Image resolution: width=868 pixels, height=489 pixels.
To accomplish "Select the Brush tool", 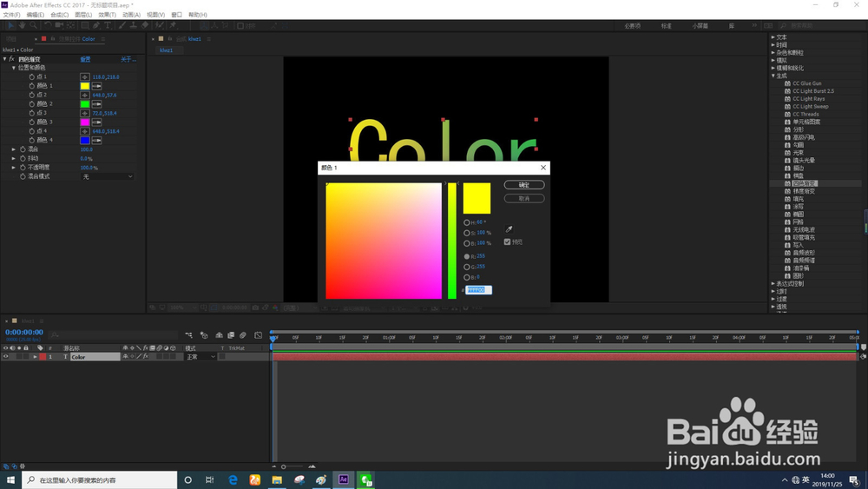I will pos(122,25).
